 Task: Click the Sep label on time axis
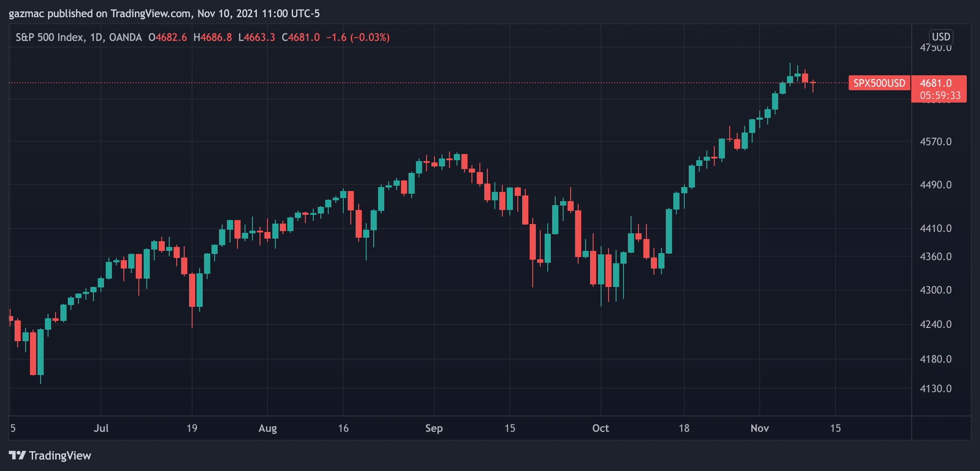point(434,428)
